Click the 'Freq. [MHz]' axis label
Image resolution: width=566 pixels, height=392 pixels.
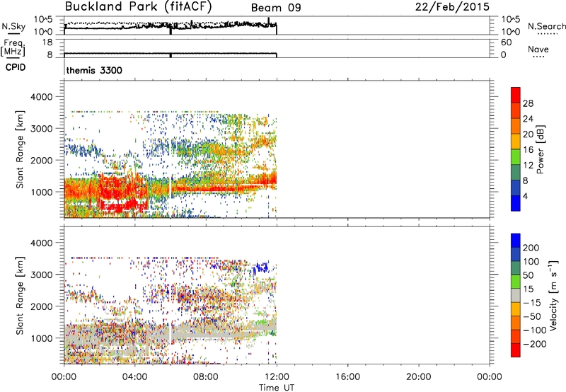click(13, 48)
